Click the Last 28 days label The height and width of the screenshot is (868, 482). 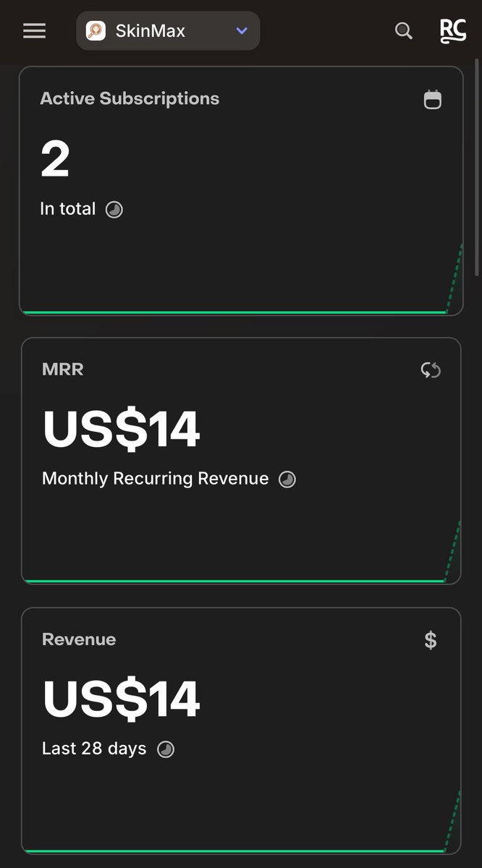coord(94,749)
